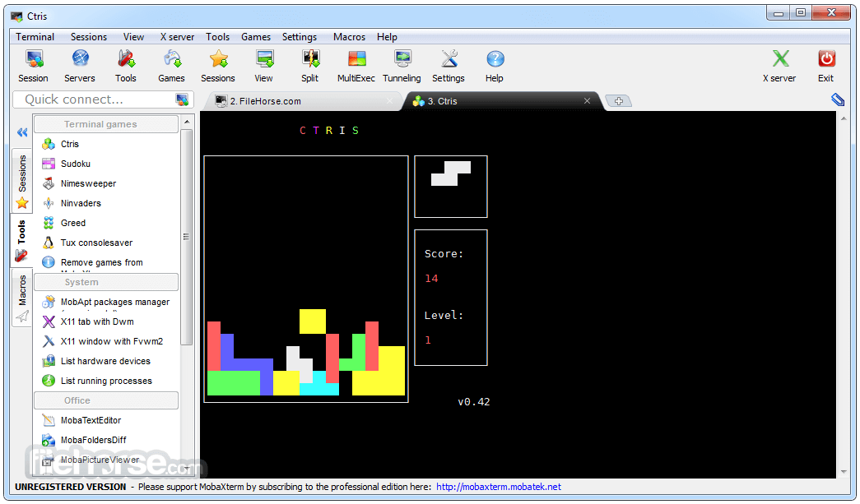Screen dimensions: 860x504
Task: Click the sidebar list scrollbar thumb
Action: click(x=187, y=237)
